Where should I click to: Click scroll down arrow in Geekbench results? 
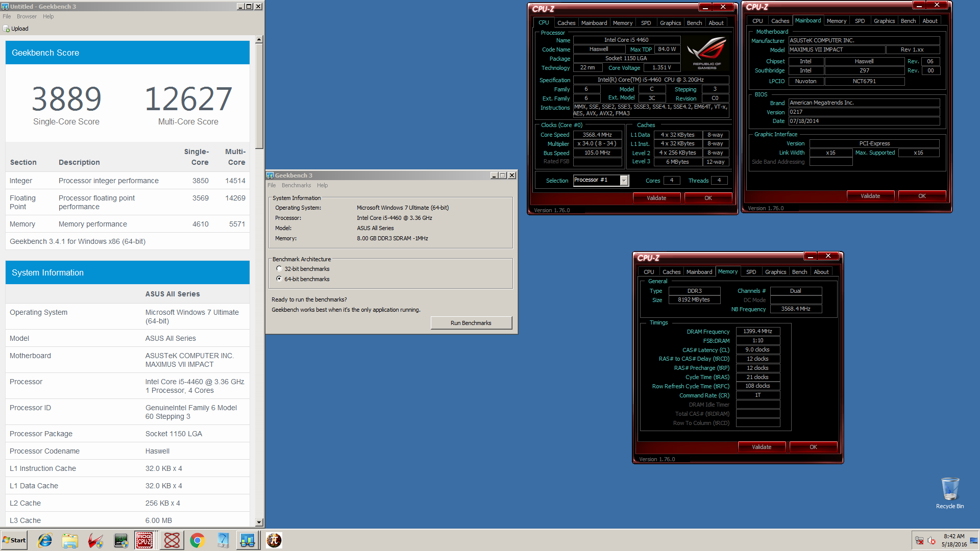pyautogui.click(x=259, y=522)
